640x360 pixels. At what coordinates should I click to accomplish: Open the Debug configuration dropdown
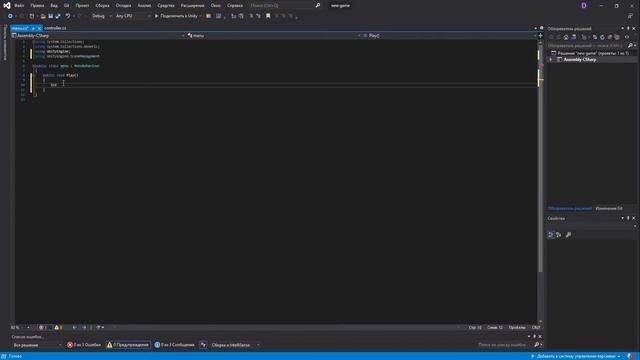click(x=101, y=16)
